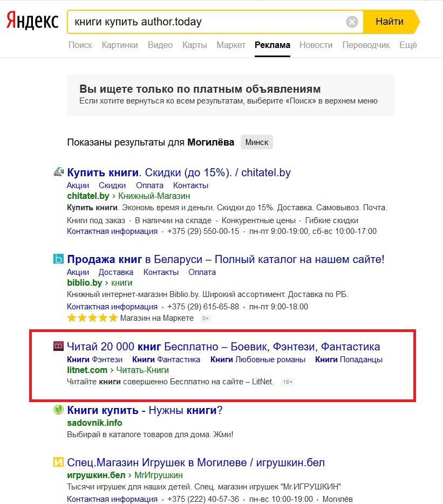
Task: Open the Купить книги chitatel.by ad
Action: [x=179, y=172]
